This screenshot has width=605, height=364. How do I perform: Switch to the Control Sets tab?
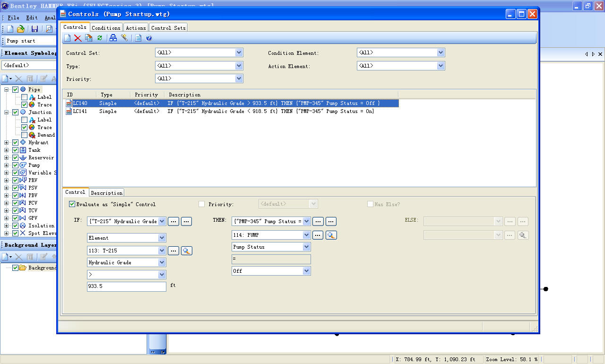[168, 28]
